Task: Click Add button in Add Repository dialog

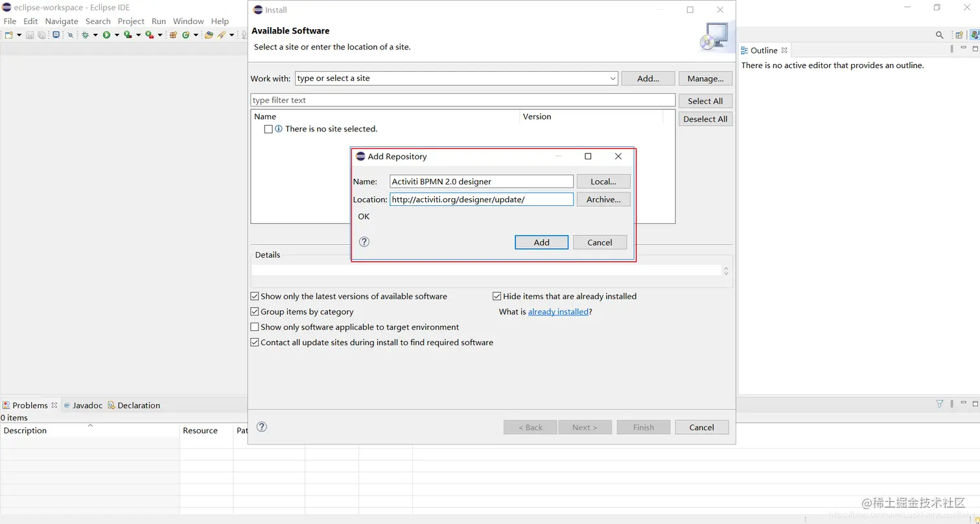Action: pyautogui.click(x=541, y=242)
